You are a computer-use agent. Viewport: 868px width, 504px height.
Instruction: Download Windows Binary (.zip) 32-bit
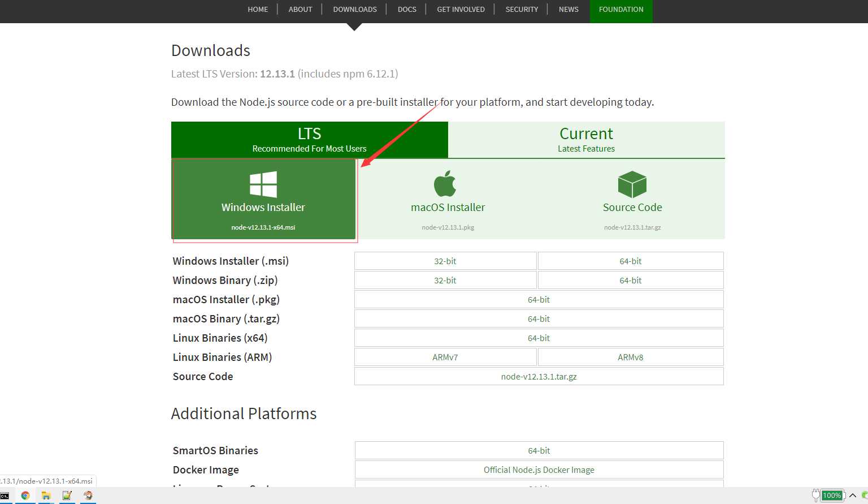click(445, 280)
